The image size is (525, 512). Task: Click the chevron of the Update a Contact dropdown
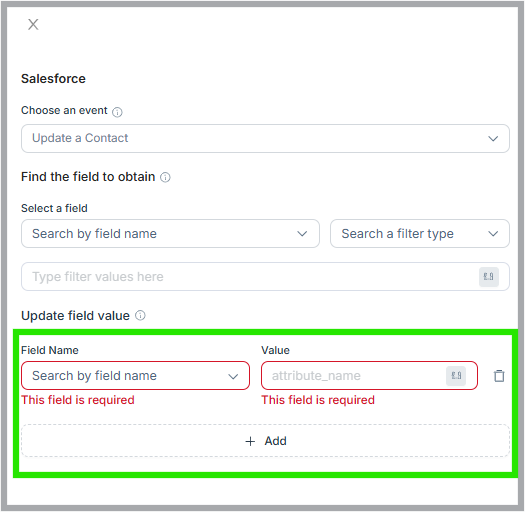[x=493, y=139]
